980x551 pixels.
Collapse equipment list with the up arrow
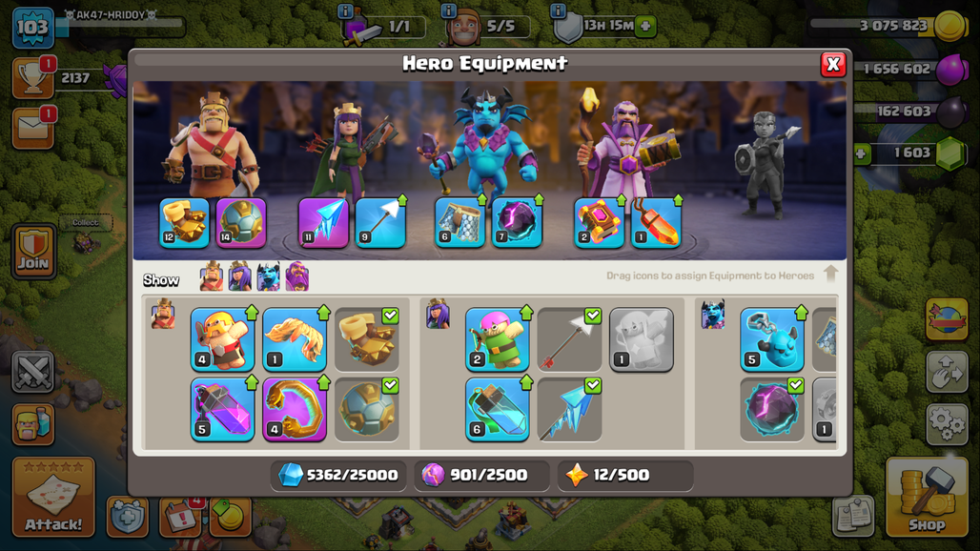tap(830, 274)
